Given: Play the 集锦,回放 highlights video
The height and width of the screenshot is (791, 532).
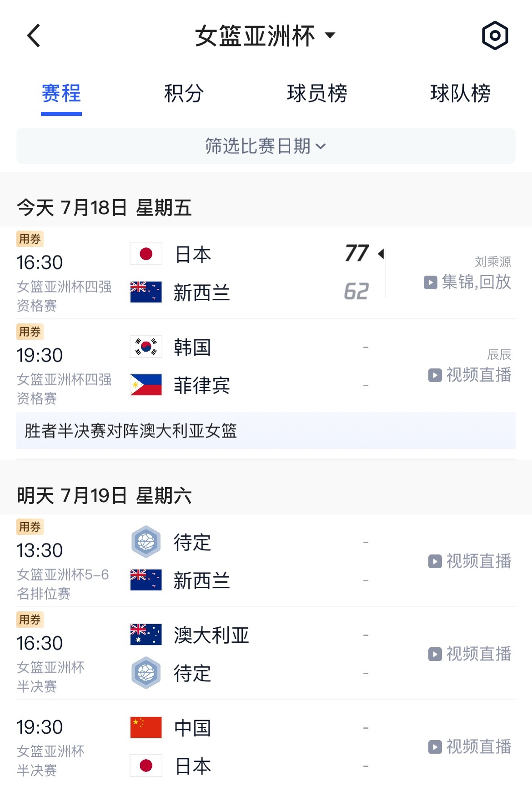Looking at the screenshot, I should (x=467, y=282).
